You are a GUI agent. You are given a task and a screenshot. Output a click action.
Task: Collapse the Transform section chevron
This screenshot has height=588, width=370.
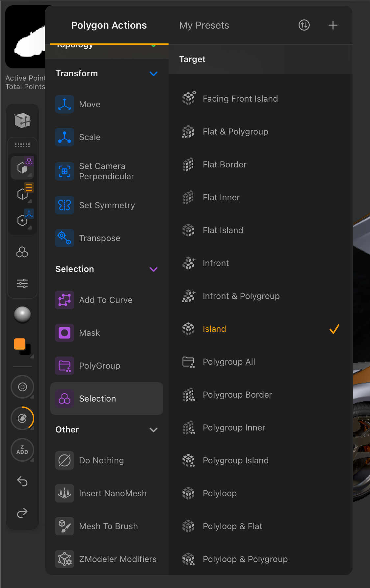point(153,73)
